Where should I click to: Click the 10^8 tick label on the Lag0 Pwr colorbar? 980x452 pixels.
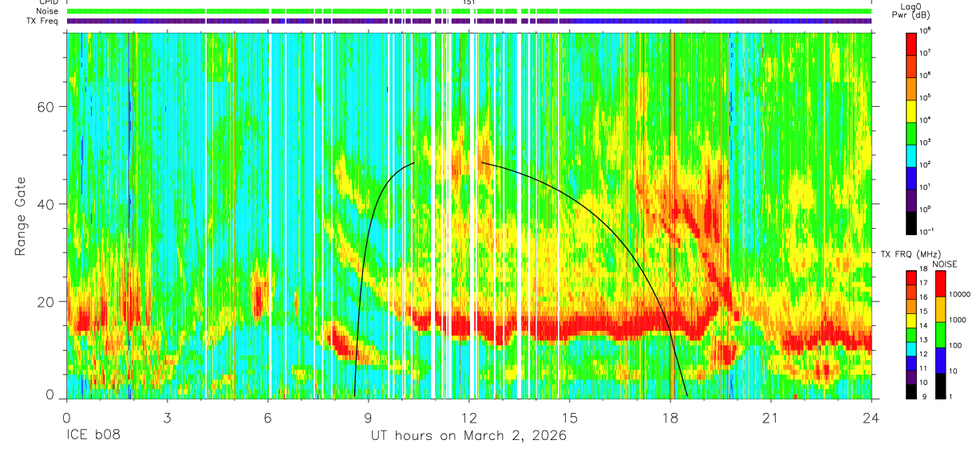pyautogui.click(x=926, y=30)
